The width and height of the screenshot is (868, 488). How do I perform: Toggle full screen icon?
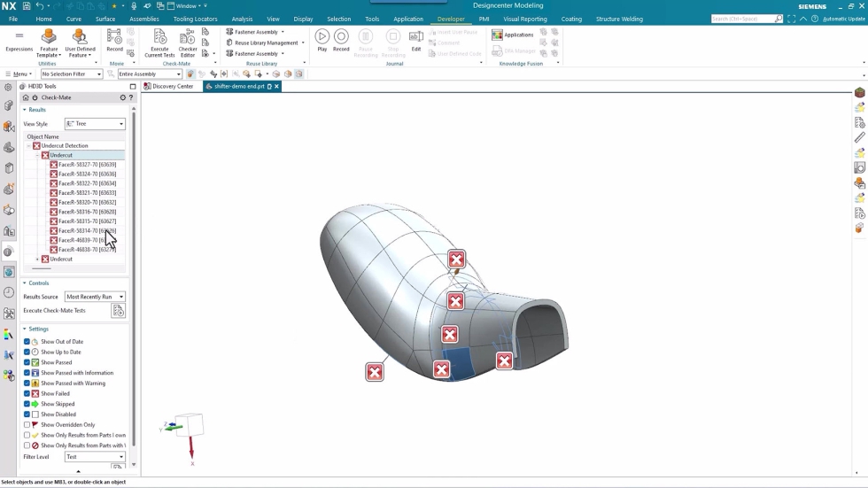[791, 19]
